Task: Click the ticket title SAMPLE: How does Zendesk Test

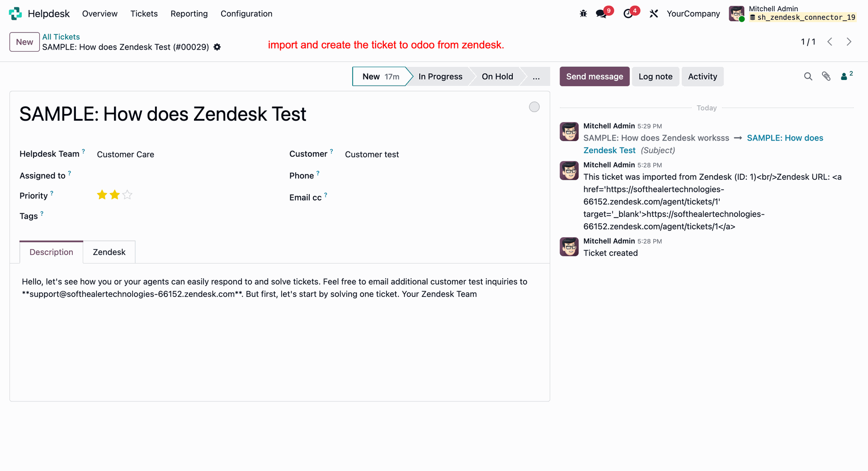Action: [x=163, y=114]
